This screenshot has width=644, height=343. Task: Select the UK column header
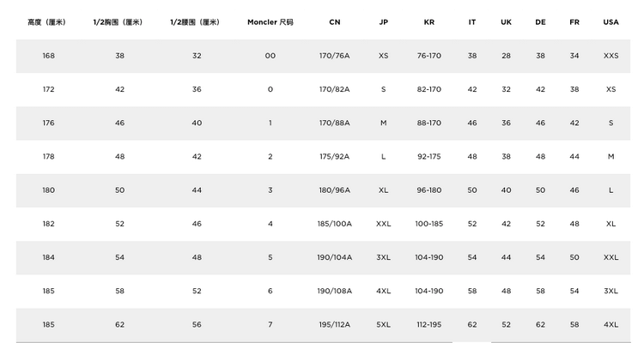(506, 22)
